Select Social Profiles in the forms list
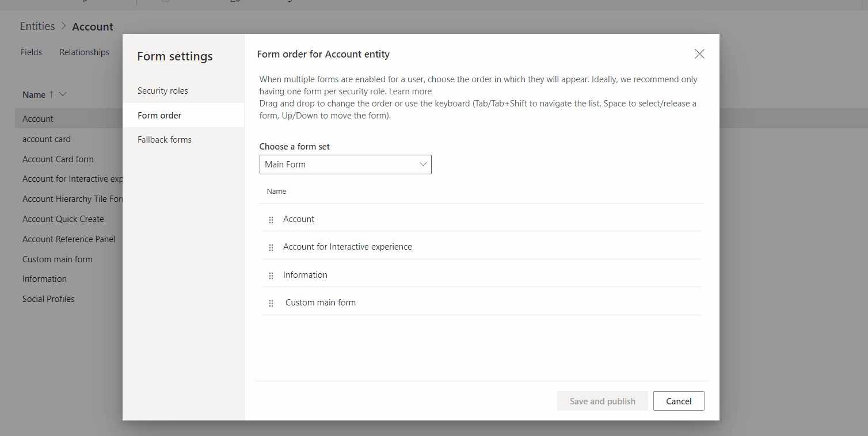The width and height of the screenshot is (868, 436). pyautogui.click(x=48, y=299)
